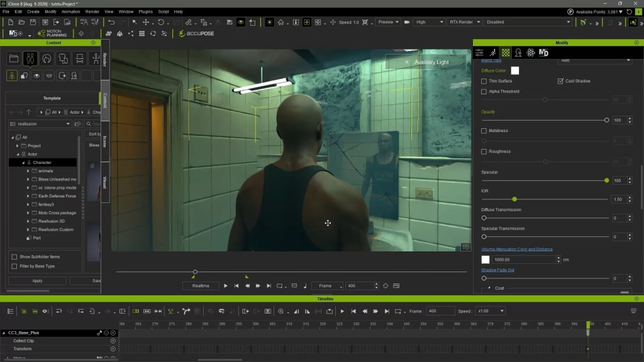This screenshot has width=644, height=362.
Task: Click the Motion Planning button
Action: pos(53,33)
